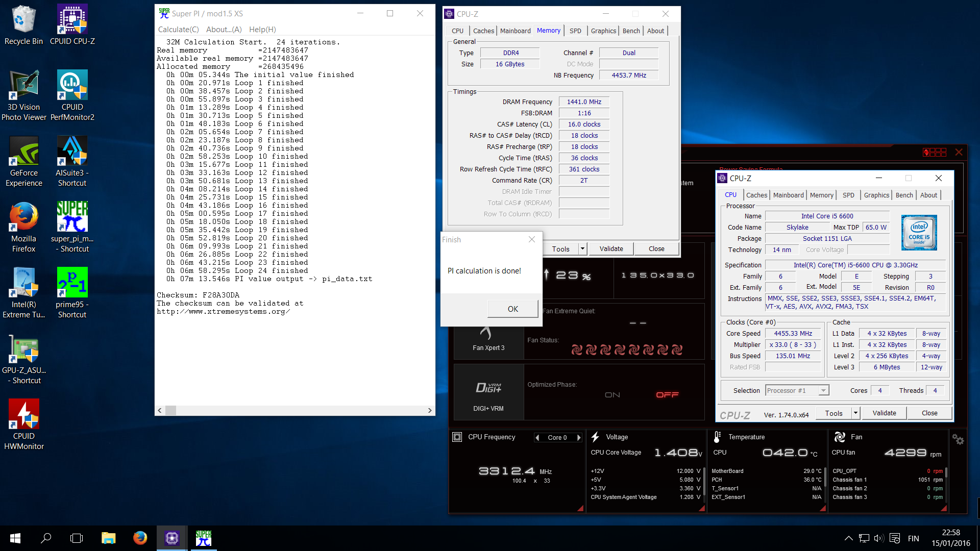Turn Optimized Phase ON
The width and height of the screenshot is (980, 551).
click(x=612, y=395)
